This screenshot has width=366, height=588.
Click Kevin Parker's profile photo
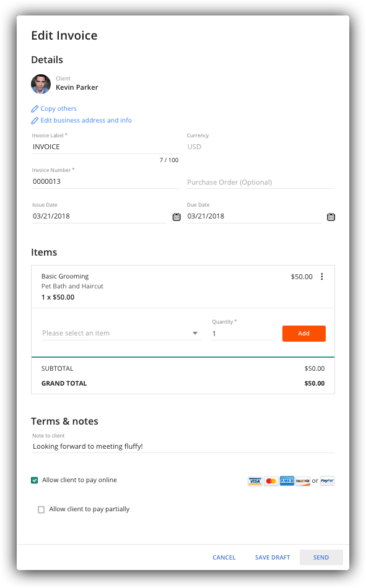40,84
